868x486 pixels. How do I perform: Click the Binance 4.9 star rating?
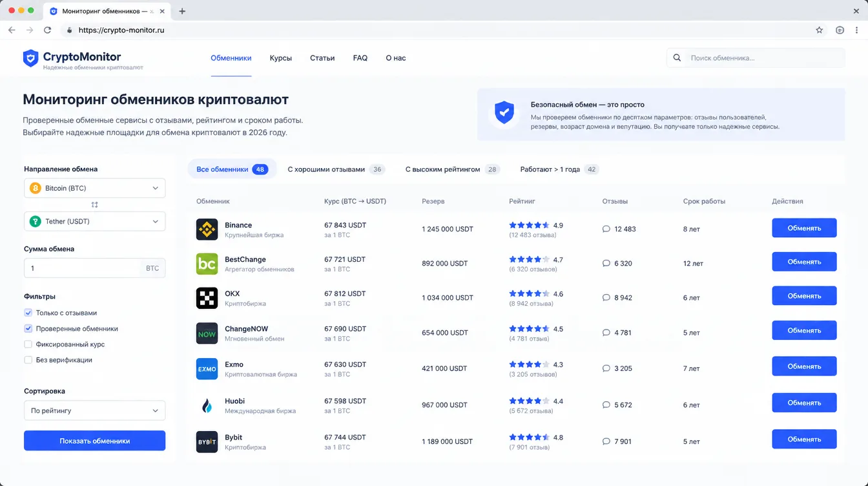(x=536, y=226)
